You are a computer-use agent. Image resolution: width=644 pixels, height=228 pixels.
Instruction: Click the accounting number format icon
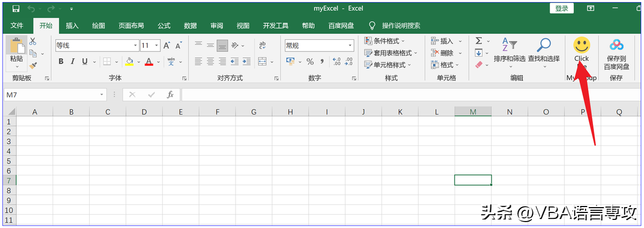point(291,62)
